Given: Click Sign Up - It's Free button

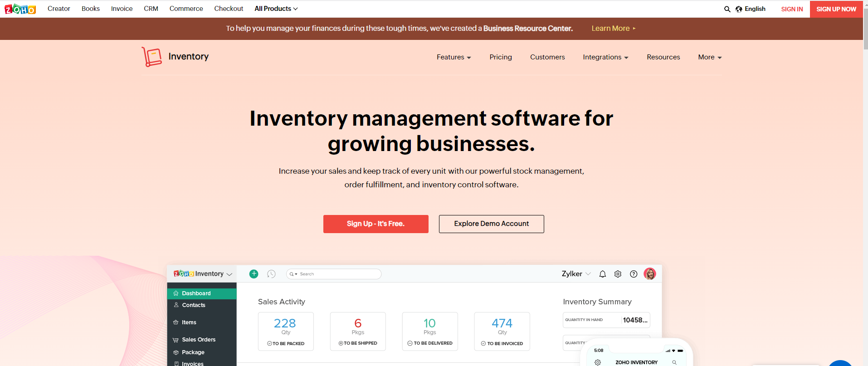Looking at the screenshot, I should 376,224.
